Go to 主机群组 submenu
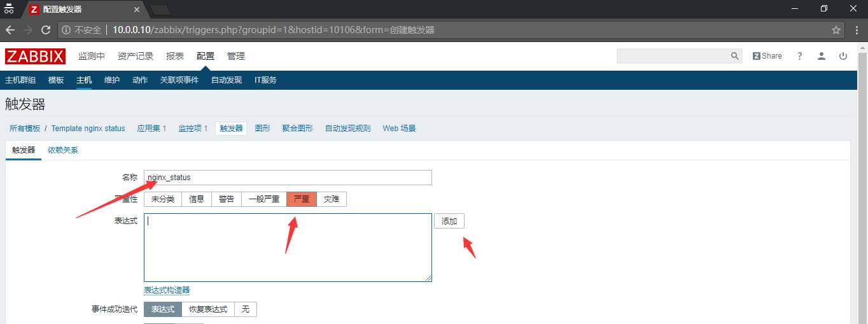This screenshot has height=324, width=868. (20, 80)
